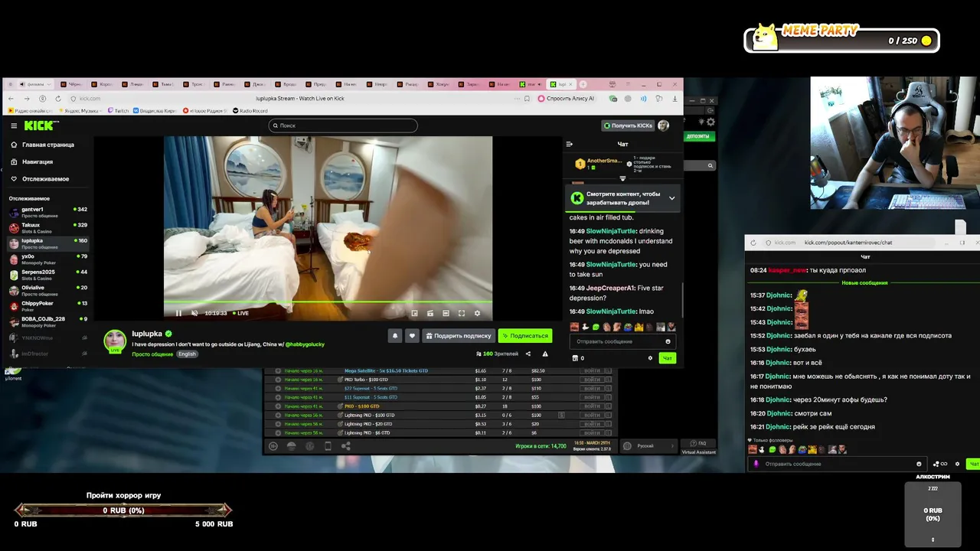Open emoji picker in popout chat
The image size is (980, 551).
[x=919, y=464]
